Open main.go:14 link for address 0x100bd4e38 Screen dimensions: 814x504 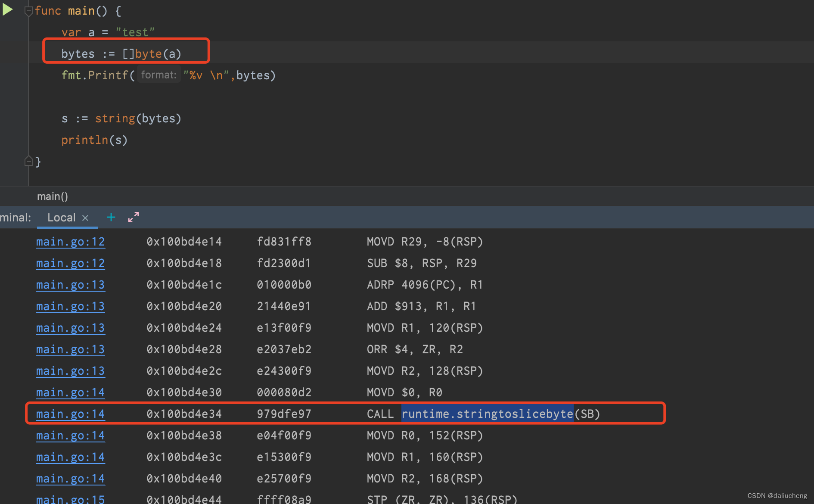point(71,436)
